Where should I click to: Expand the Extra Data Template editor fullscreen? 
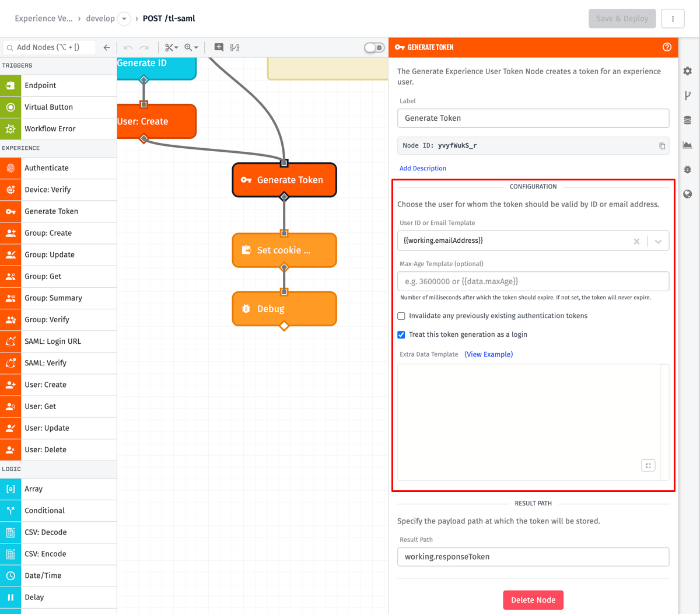pos(648,465)
